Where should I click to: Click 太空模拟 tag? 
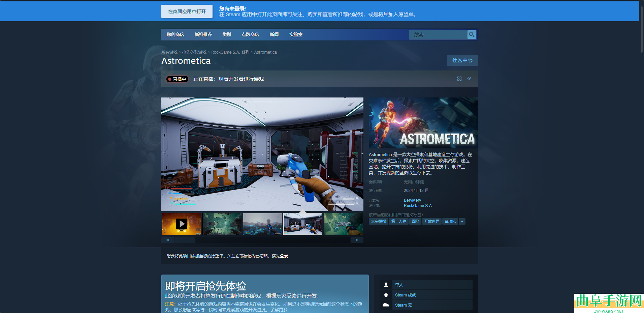pyautogui.click(x=379, y=221)
